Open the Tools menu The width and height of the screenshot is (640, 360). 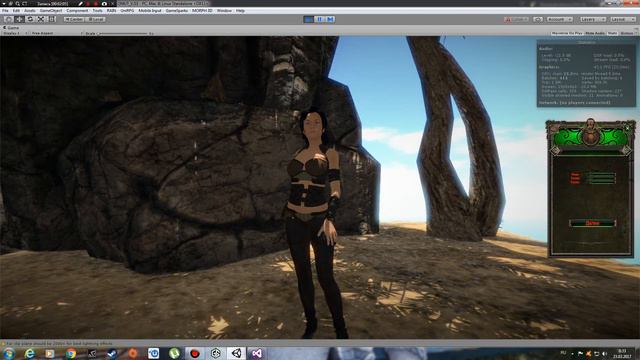[x=98, y=11]
